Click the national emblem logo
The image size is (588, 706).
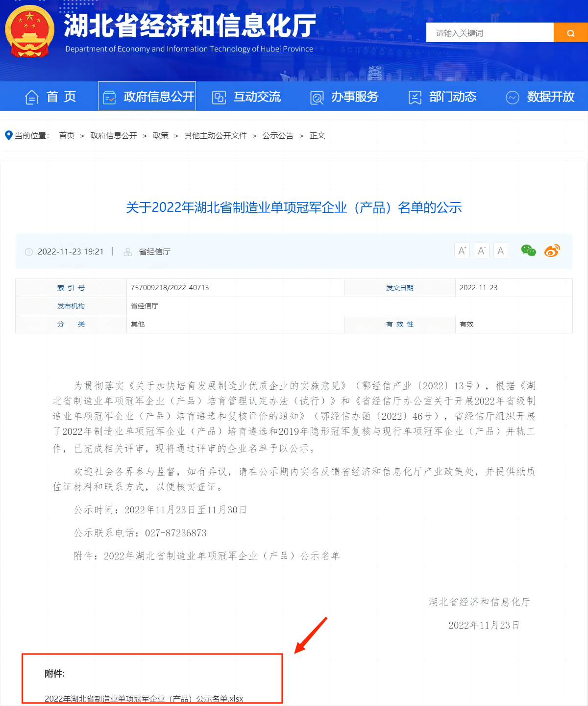tap(29, 31)
